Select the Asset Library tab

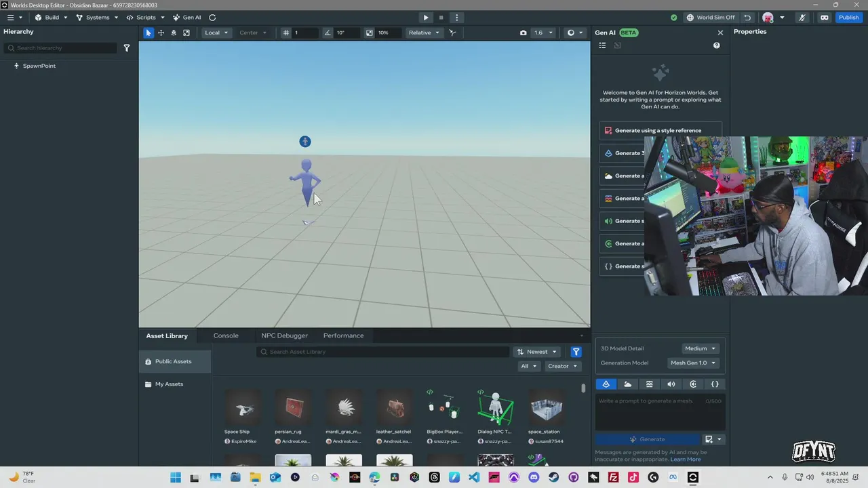[x=167, y=335]
